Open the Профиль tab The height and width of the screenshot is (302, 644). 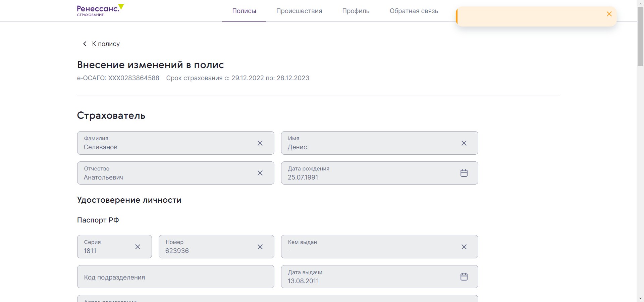pyautogui.click(x=356, y=11)
